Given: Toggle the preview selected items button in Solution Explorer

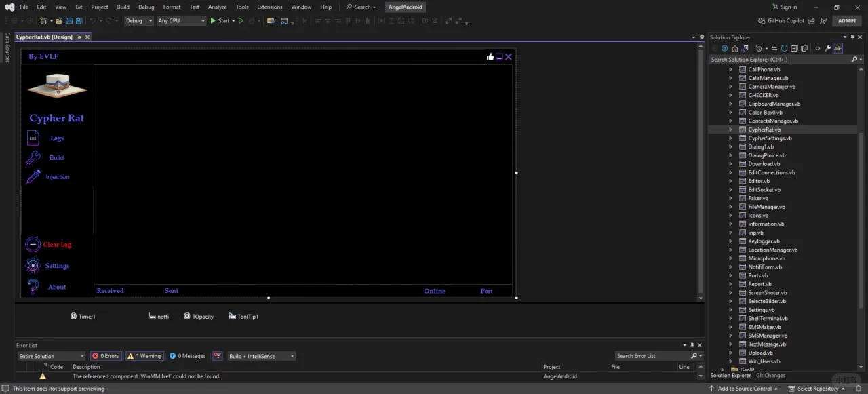Looking at the screenshot, I should (837, 48).
